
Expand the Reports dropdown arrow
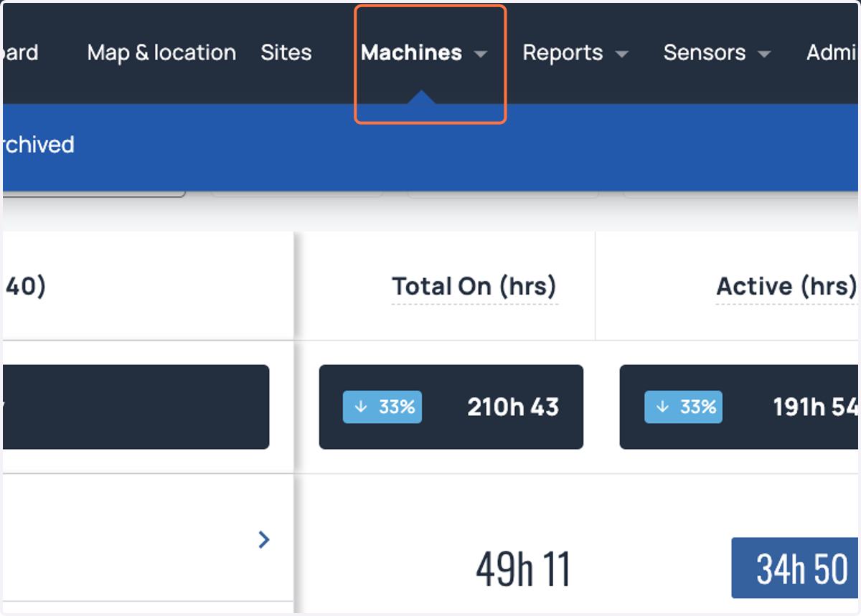point(622,55)
